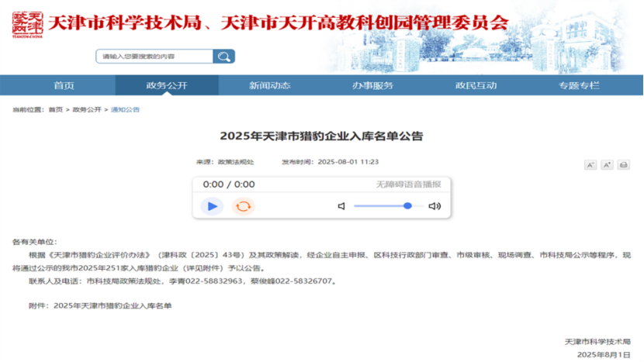Open the 专题专栏 navigation tab
This screenshot has height=362, width=644.
579,85
